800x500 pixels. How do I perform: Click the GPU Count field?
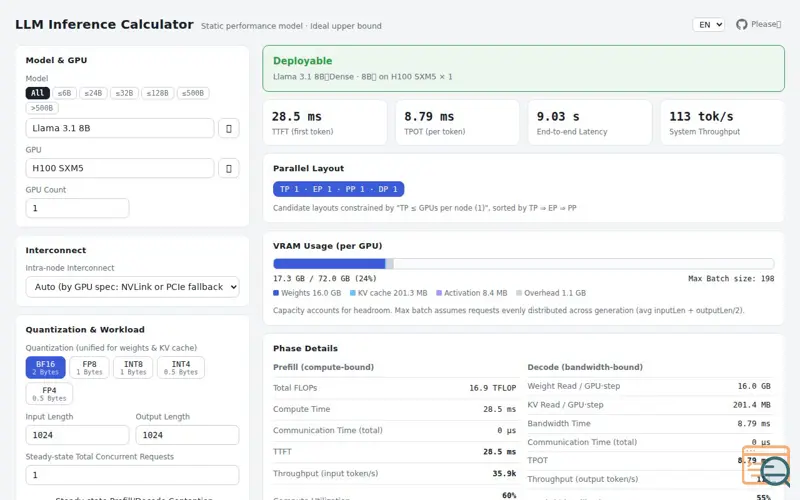pyautogui.click(x=77, y=208)
